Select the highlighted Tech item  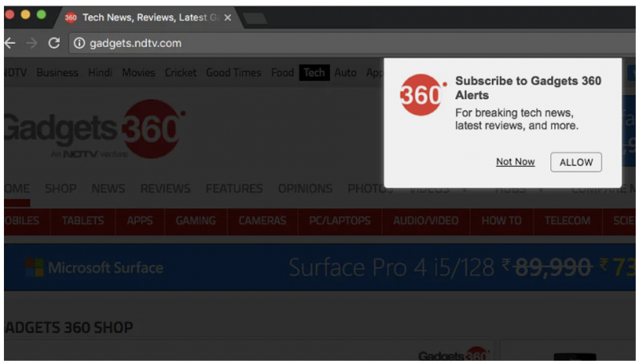point(314,73)
